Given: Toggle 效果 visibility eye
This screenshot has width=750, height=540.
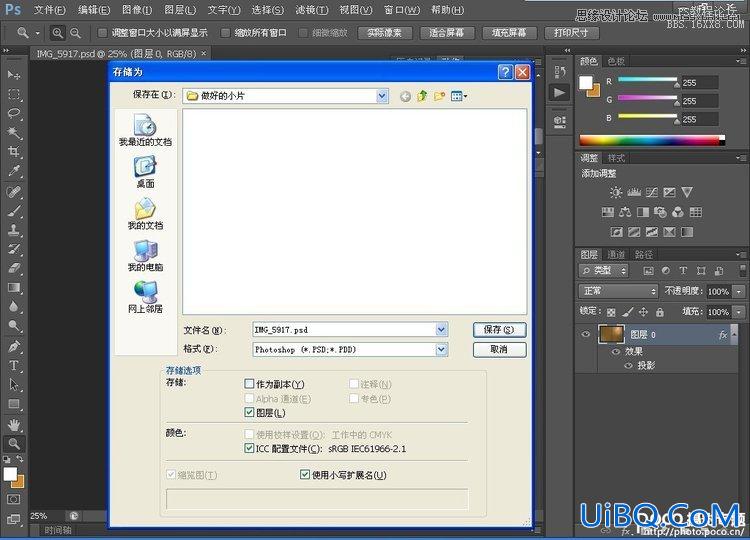Looking at the screenshot, I should [616, 352].
